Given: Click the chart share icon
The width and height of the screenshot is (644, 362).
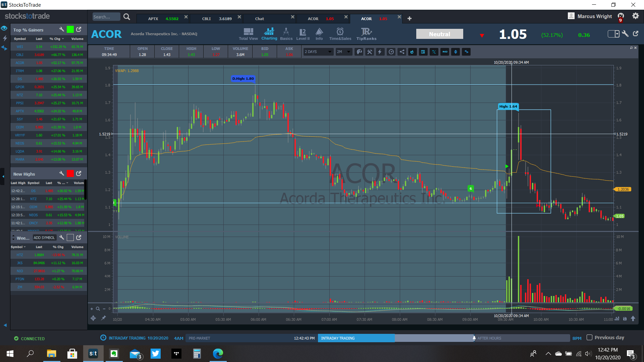Looking at the screenshot, I should (x=402, y=52).
